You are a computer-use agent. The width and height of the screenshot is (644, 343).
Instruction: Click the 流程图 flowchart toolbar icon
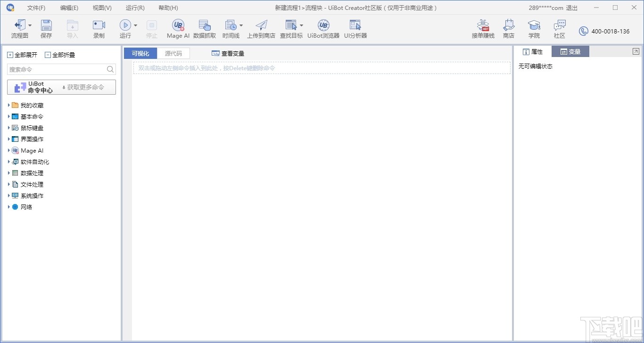coord(19,25)
